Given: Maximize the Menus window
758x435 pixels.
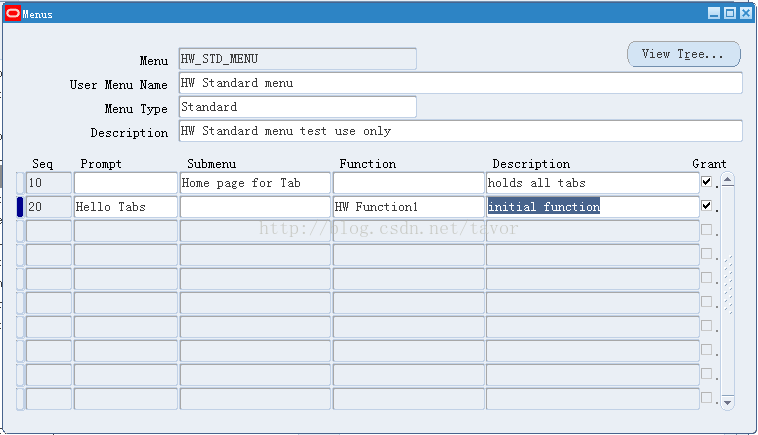Looking at the screenshot, I should (x=729, y=14).
